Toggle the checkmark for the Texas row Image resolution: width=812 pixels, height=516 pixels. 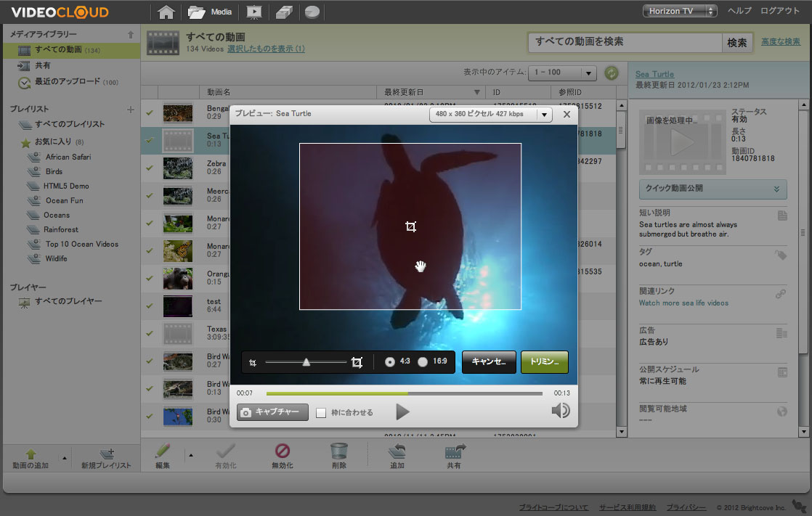[x=150, y=333]
